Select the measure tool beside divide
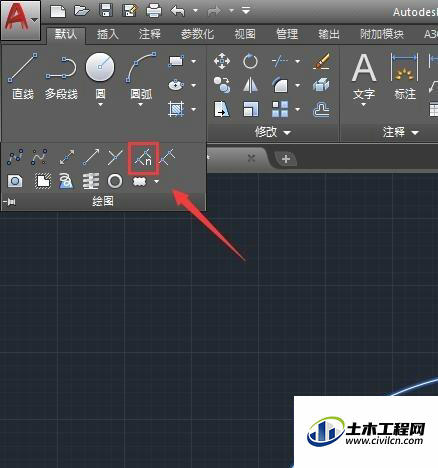 coord(167,157)
